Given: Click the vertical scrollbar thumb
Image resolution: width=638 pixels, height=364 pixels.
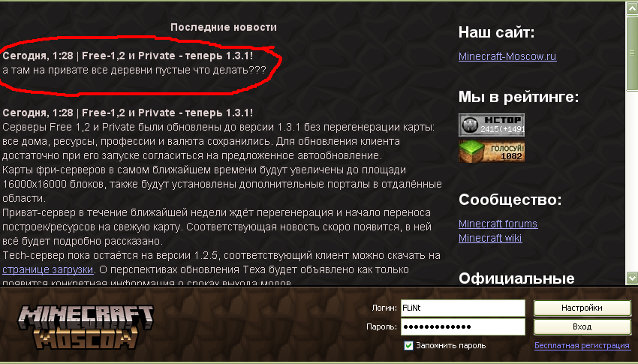Looking at the screenshot, I should [x=632, y=53].
